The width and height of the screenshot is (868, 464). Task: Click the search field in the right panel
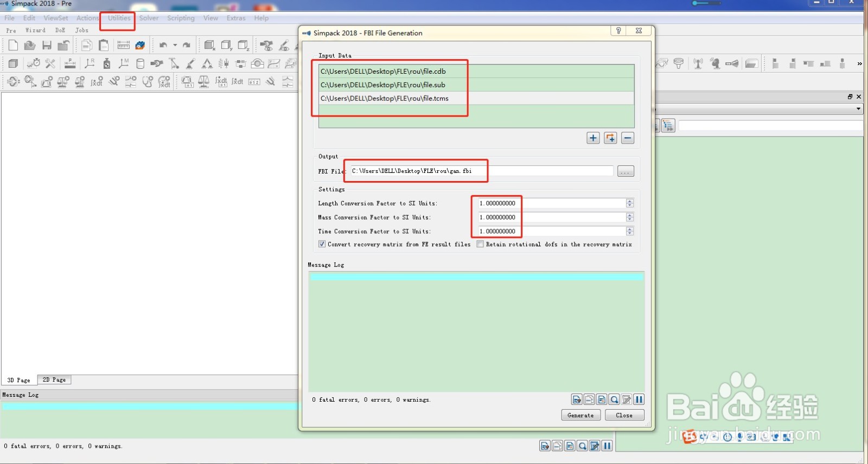point(770,126)
